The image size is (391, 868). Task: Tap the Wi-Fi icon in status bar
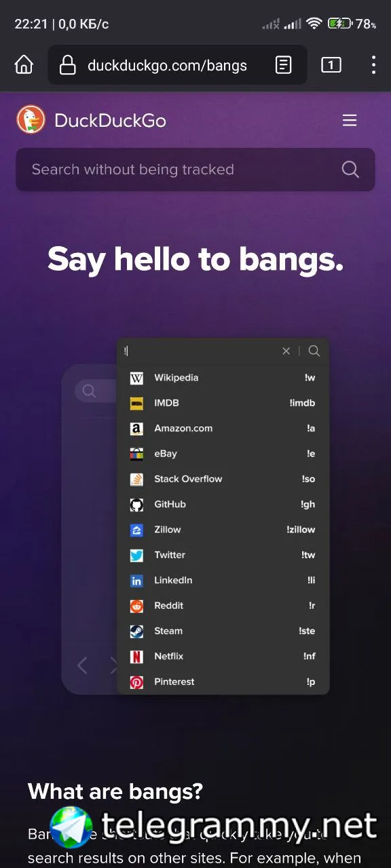pos(314,24)
